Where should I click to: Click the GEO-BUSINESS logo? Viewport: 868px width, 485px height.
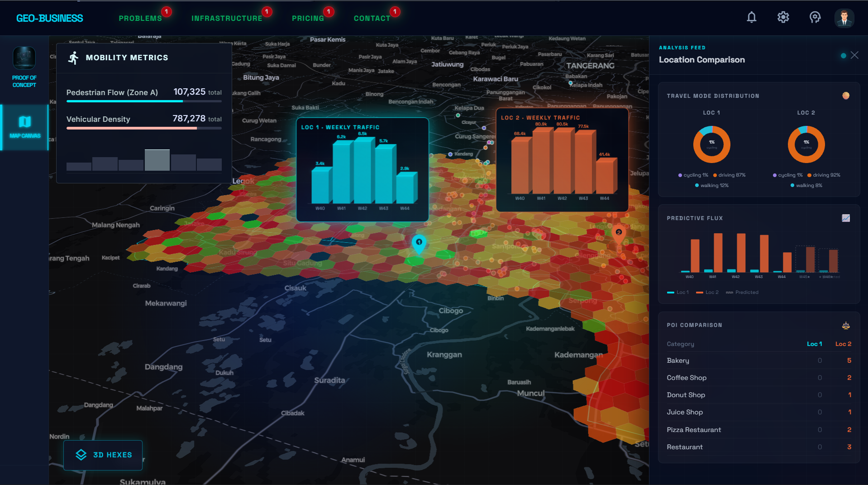(x=50, y=18)
